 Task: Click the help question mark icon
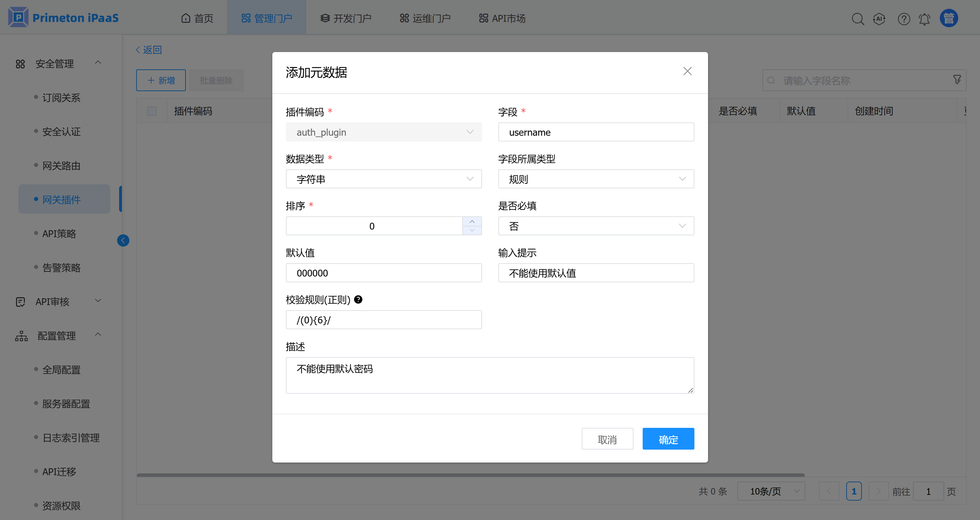(903, 19)
